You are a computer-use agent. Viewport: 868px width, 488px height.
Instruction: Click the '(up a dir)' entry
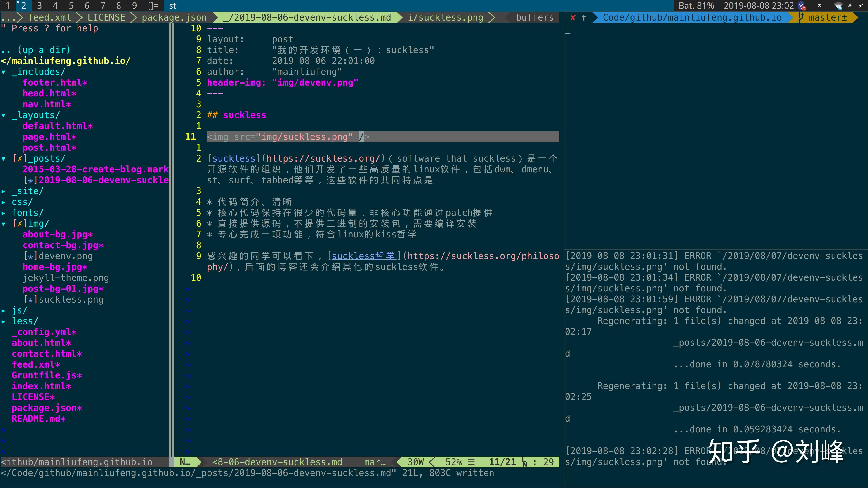pyautogui.click(x=44, y=50)
